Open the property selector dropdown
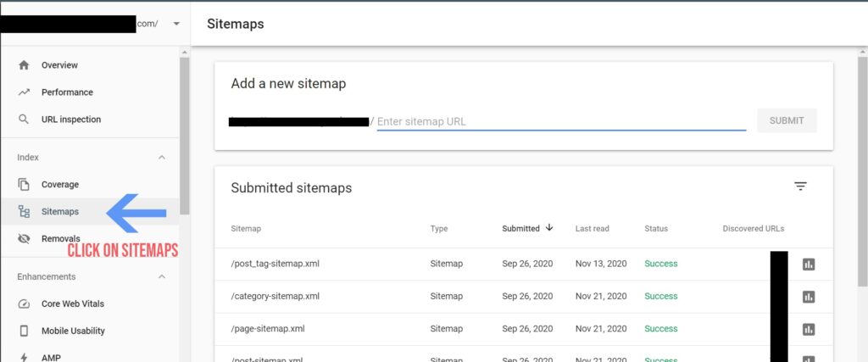 click(176, 24)
